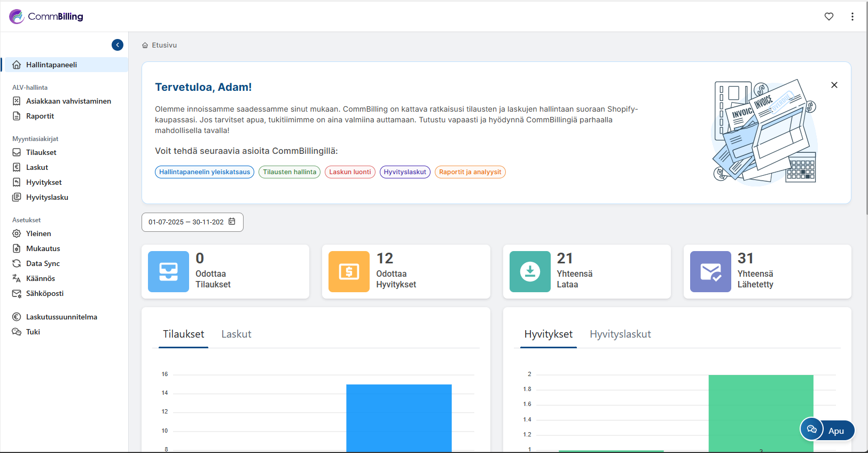868x453 pixels.
Task: Click the Yhteensä Lataa download icon
Action: 530,271
